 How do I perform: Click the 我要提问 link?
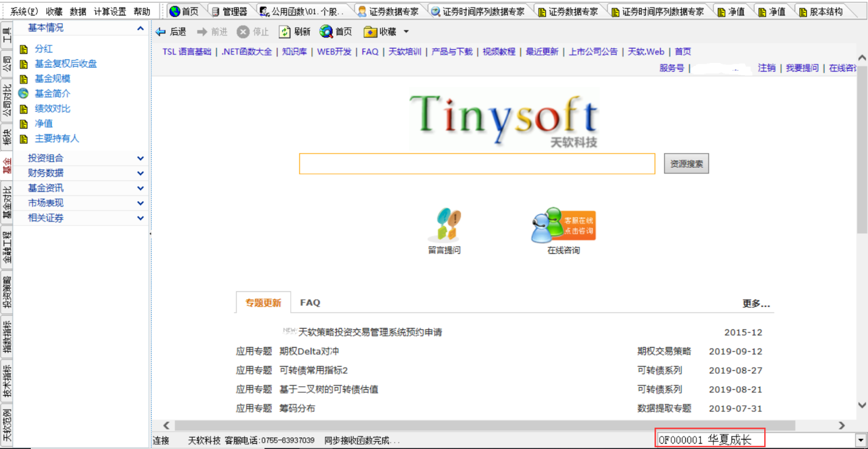(802, 68)
